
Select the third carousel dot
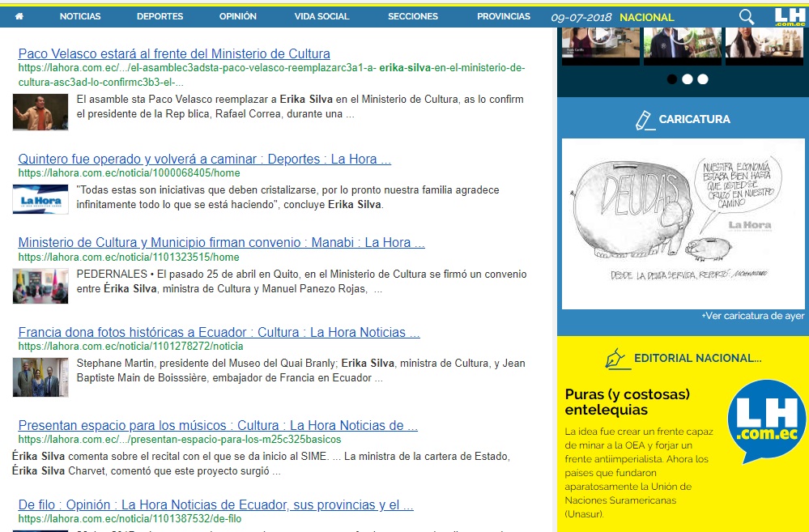click(702, 79)
